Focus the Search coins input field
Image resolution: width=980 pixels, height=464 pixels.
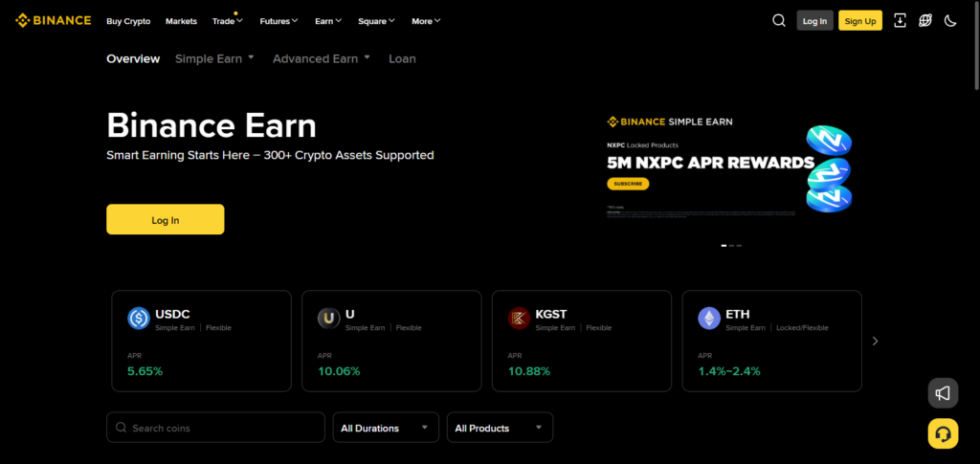215,428
